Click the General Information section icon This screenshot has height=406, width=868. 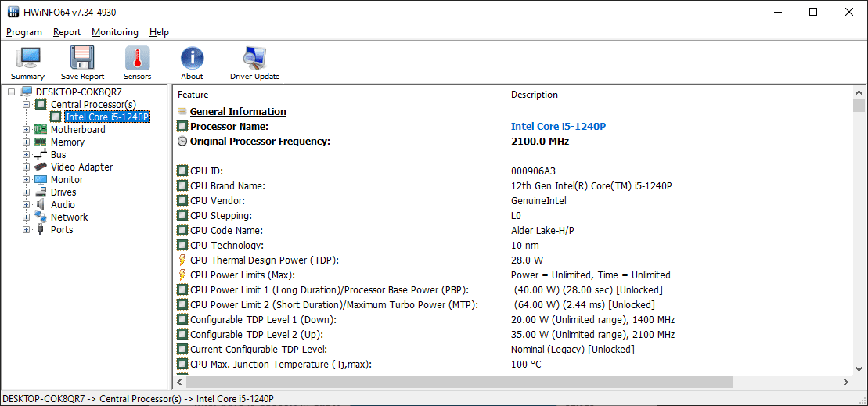pyautogui.click(x=182, y=111)
